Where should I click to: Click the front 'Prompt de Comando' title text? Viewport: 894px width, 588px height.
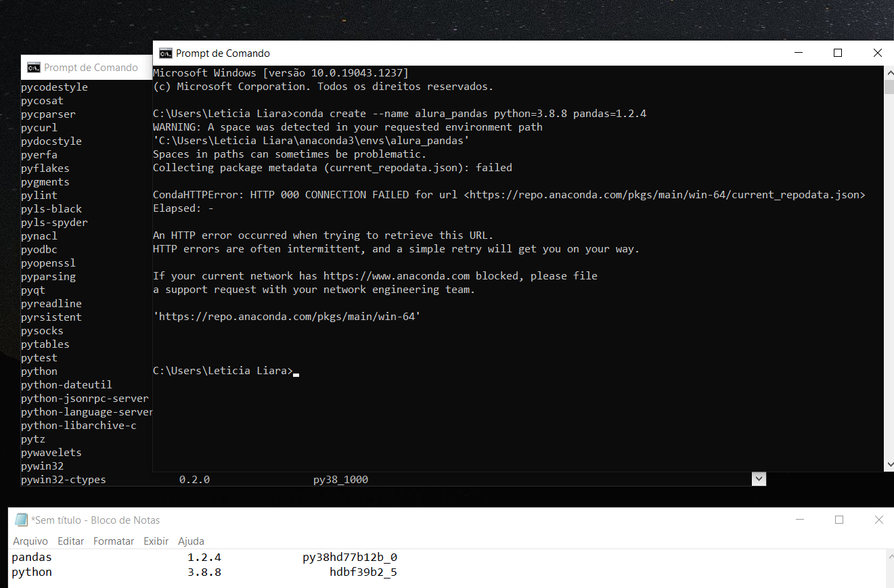[x=223, y=53]
